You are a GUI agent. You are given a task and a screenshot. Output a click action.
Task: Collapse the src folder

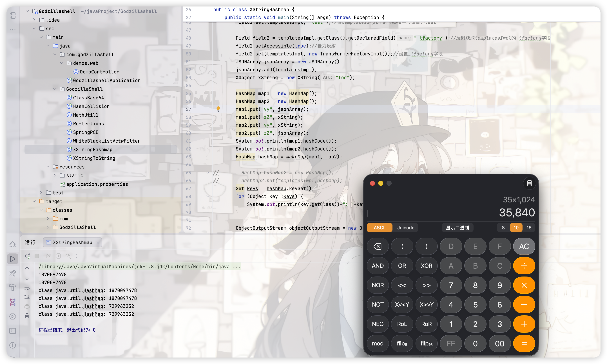[34, 28]
